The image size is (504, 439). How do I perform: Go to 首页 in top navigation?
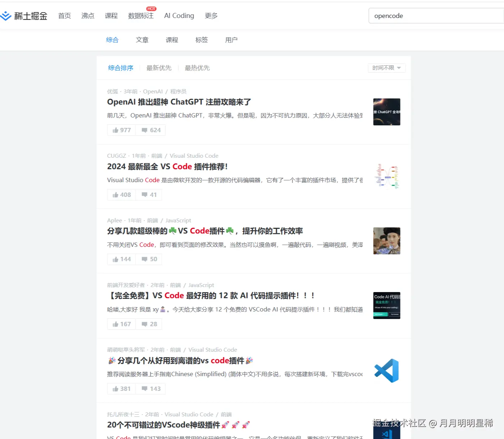tap(64, 16)
